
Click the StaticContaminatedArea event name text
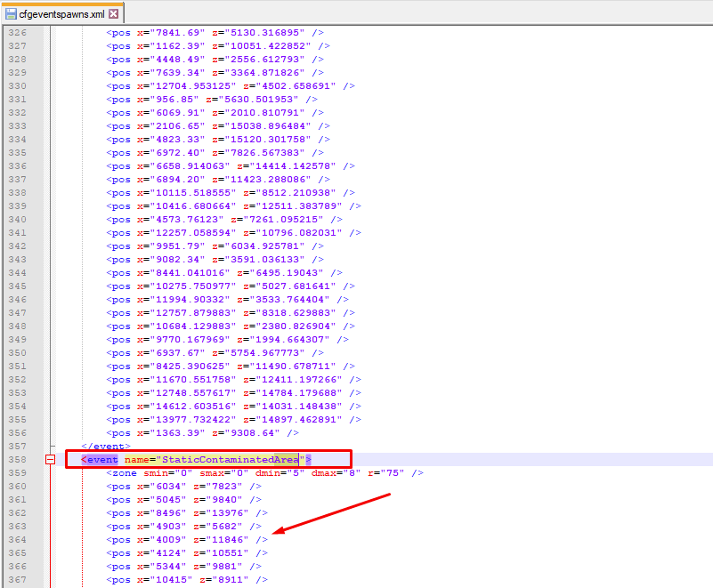pyautogui.click(x=231, y=459)
